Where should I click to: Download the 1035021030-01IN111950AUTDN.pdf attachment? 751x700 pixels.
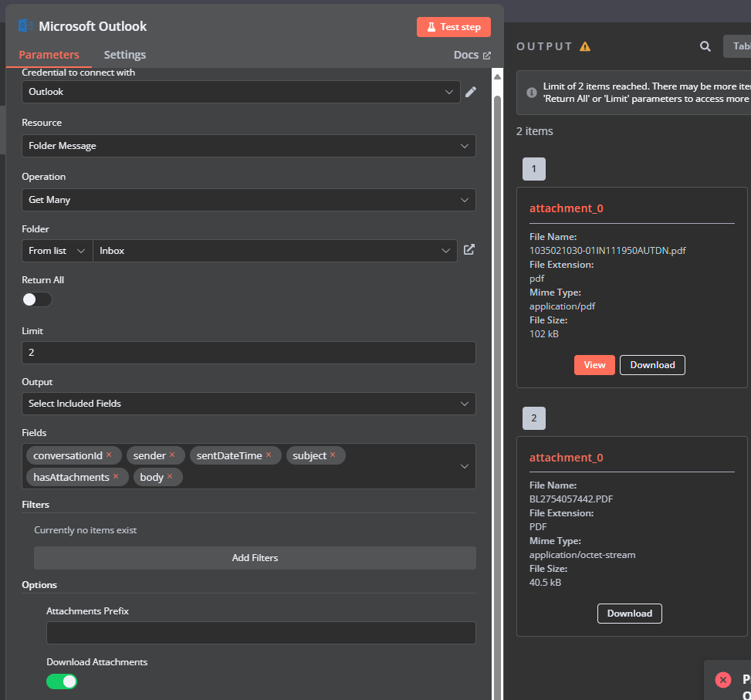(x=652, y=365)
